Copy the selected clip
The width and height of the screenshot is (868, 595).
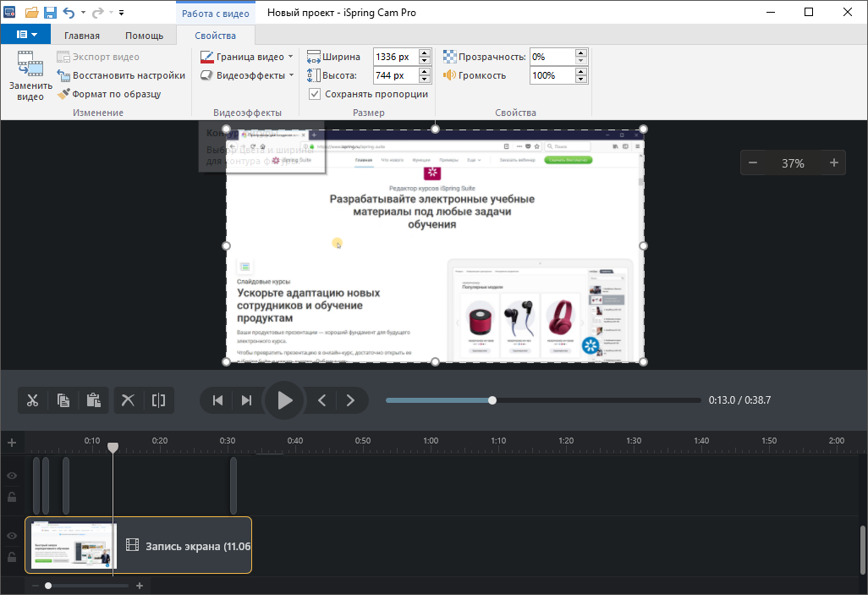pyautogui.click(x=63, y=400)
